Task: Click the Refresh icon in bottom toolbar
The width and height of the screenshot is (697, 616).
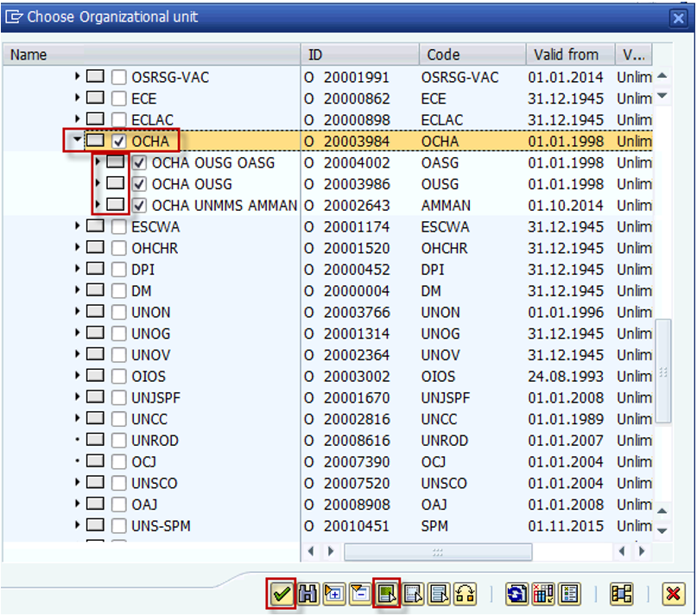Action: click(x=517, y=594)
